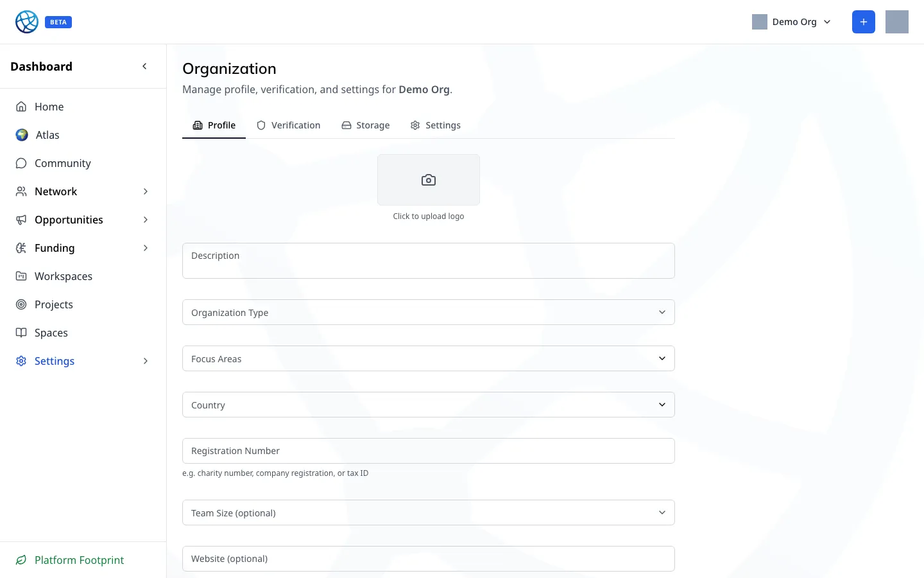Click the registration number hint text
Screen dimensions: 924x578
tap(275, 473)
